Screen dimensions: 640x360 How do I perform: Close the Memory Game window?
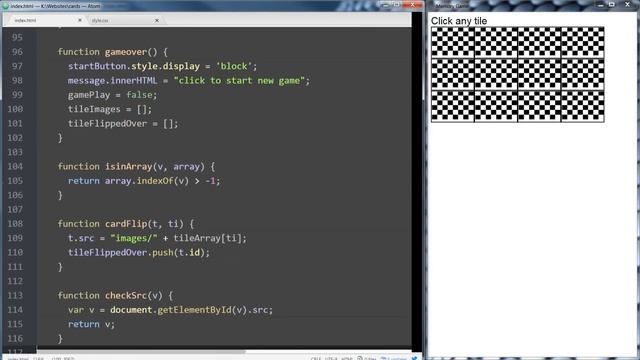point(628,5)
